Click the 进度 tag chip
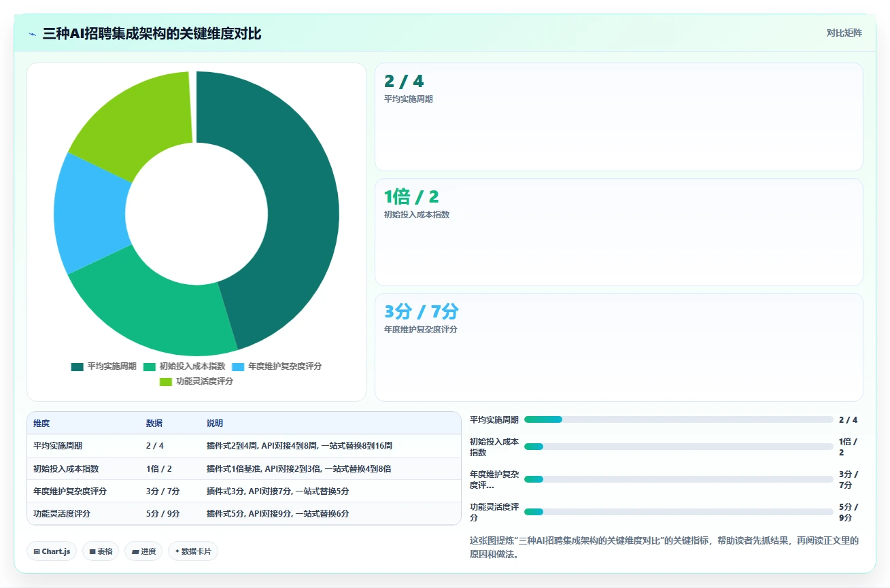This screenshot has height=588, width=890. [x=143, y=551]
